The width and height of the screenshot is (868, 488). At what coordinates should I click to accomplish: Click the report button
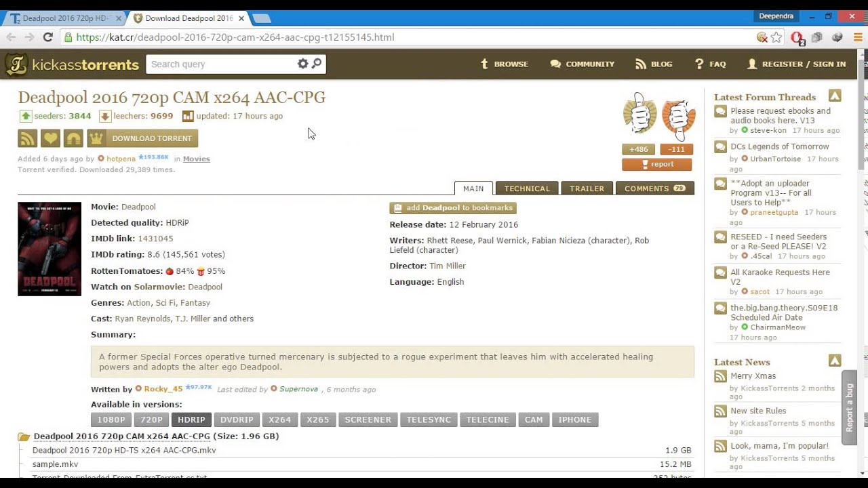(656, 164)
